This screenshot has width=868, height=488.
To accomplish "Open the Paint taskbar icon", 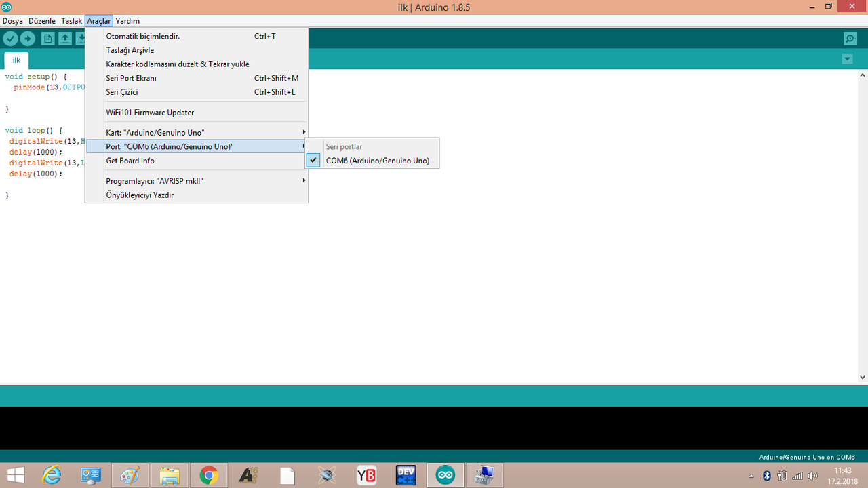I will pos(129,475).
